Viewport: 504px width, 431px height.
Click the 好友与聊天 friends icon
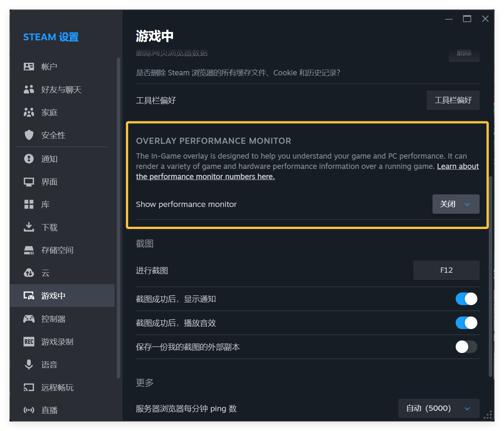[x=29, y=89]
